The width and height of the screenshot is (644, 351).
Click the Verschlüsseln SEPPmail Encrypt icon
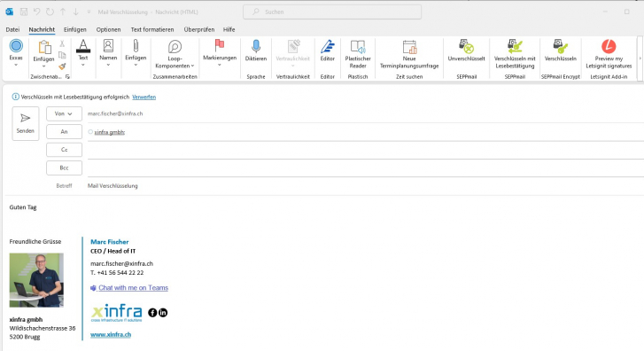click(x=560, y=46)
